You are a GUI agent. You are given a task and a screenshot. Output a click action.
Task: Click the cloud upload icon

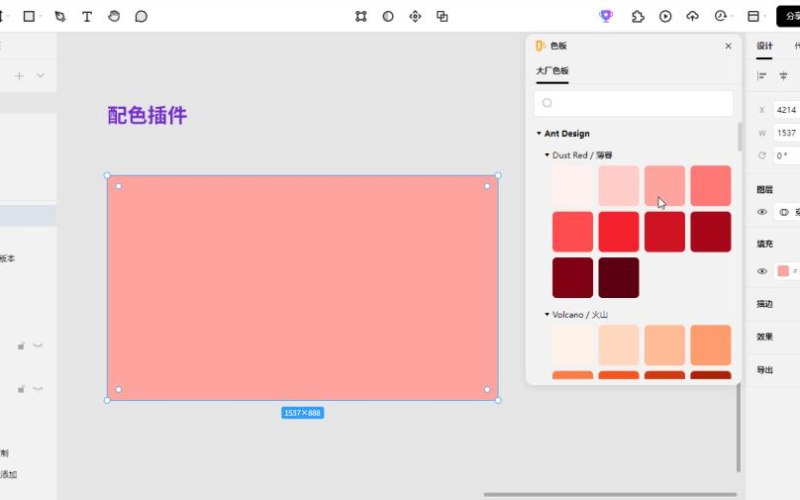[692, 16]
